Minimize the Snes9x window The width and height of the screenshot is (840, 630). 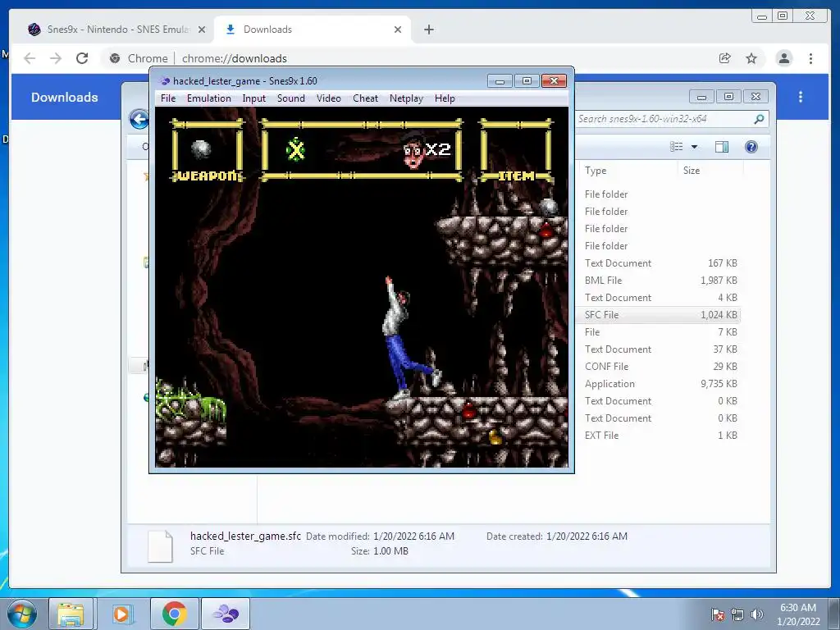(x=500, y=81)
